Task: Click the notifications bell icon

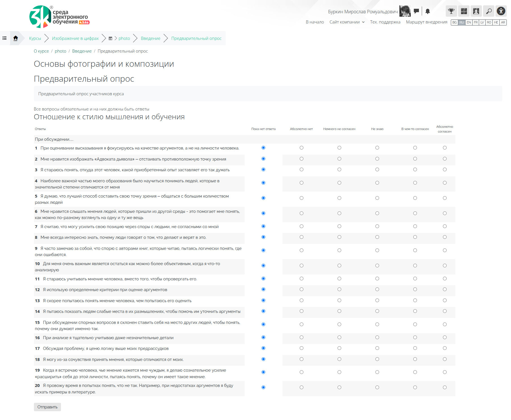Action: coord(427,11)
